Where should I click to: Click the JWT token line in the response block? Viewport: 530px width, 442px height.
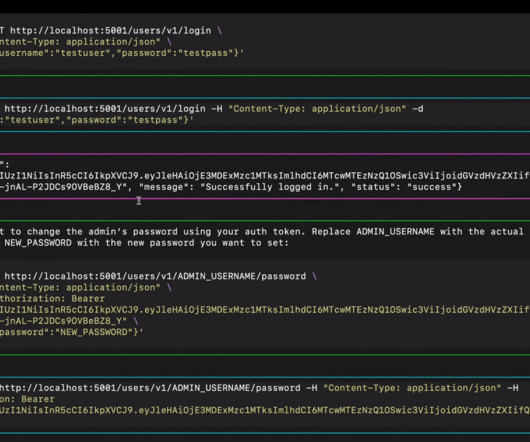pyautogui.click(x=265, y=176)
